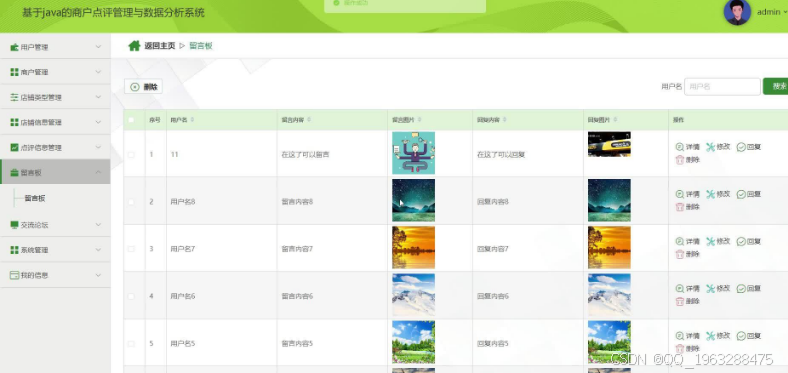The image size is (788, 373).
Task: Focus the 用户名 search input field
Action: [722, 86]
